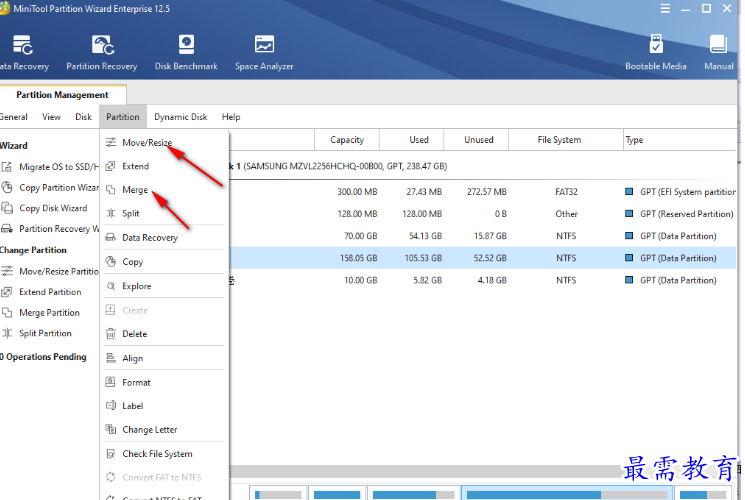Click the Move/Resize menu item icon
The height and width of the screenshot is (500, 745).
[111, 142]
